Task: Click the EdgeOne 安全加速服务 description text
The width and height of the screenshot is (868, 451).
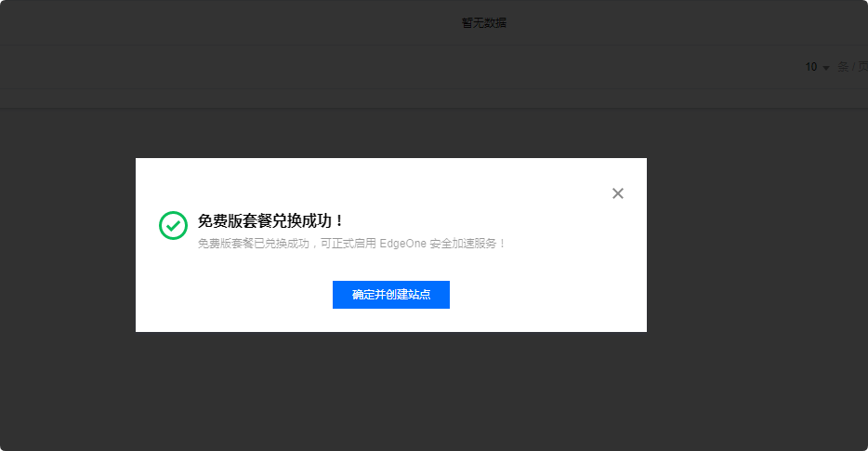Action: (x=351, y=244)
